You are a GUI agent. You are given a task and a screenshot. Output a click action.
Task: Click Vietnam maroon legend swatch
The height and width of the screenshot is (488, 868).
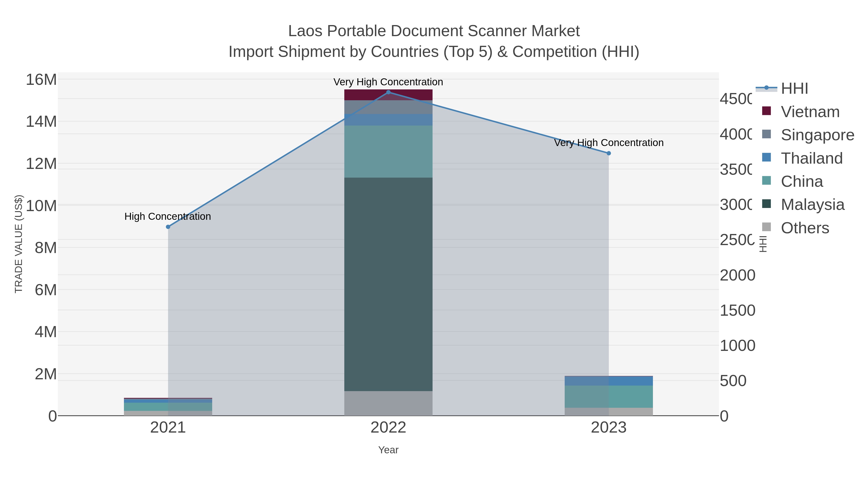click(766, 111)
